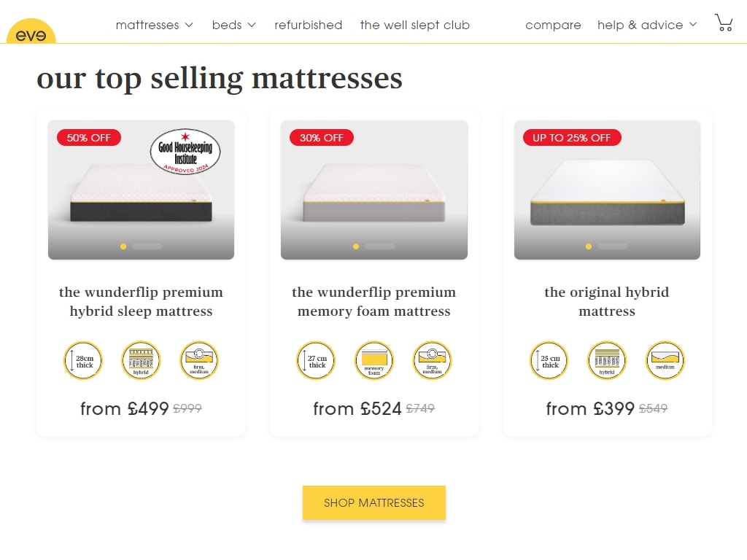
Task: Open the well slept club page
Action: [x=415, y=25]
